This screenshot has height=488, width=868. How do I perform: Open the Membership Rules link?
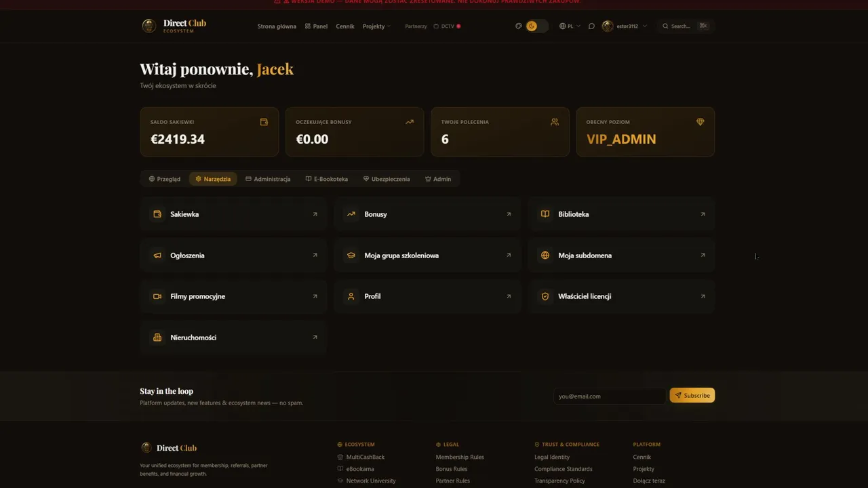[x=460, y=457]
